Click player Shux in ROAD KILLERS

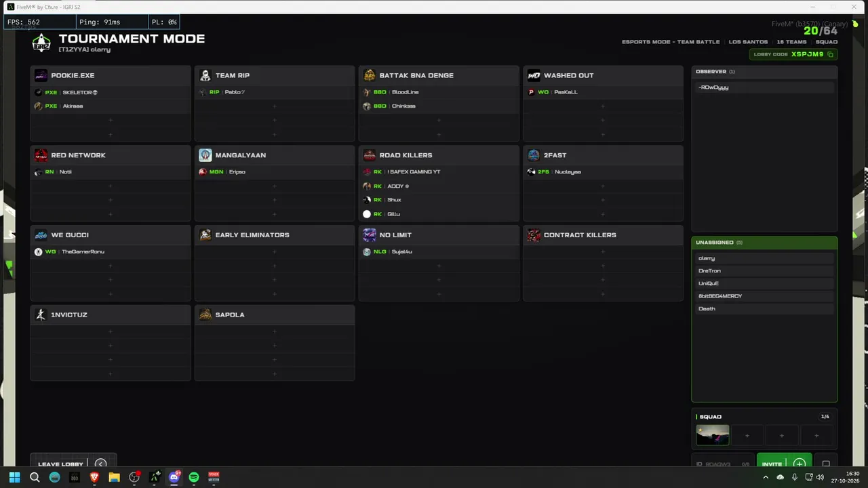point(439,200)
